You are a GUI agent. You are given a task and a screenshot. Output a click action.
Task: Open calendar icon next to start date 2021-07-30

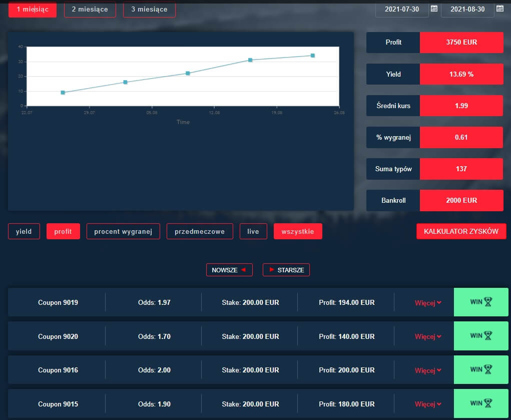tap(434, 9)
